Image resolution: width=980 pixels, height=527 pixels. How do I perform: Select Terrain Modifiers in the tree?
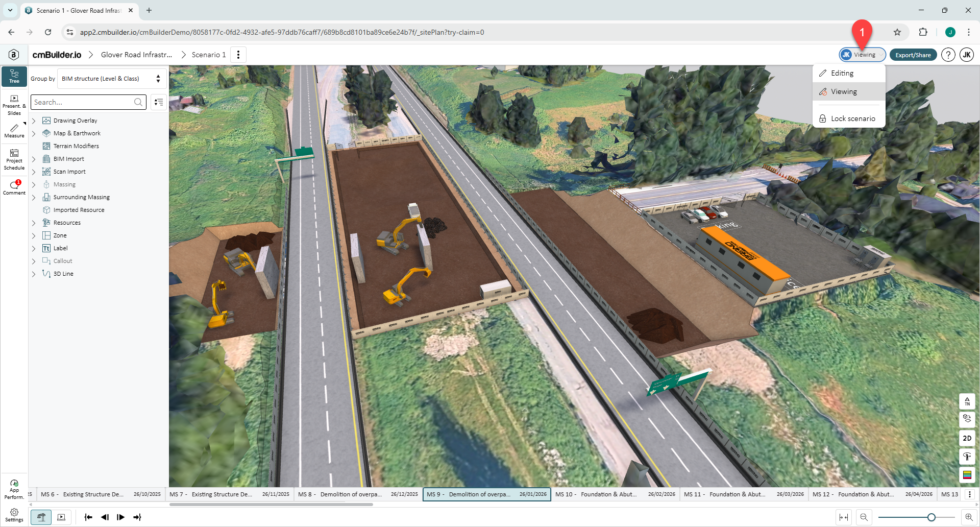click(x=76, y=146)
